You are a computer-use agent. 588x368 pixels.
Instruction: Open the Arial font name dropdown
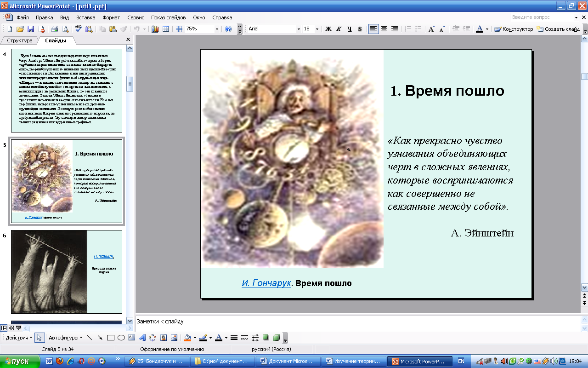coord(298,29)
